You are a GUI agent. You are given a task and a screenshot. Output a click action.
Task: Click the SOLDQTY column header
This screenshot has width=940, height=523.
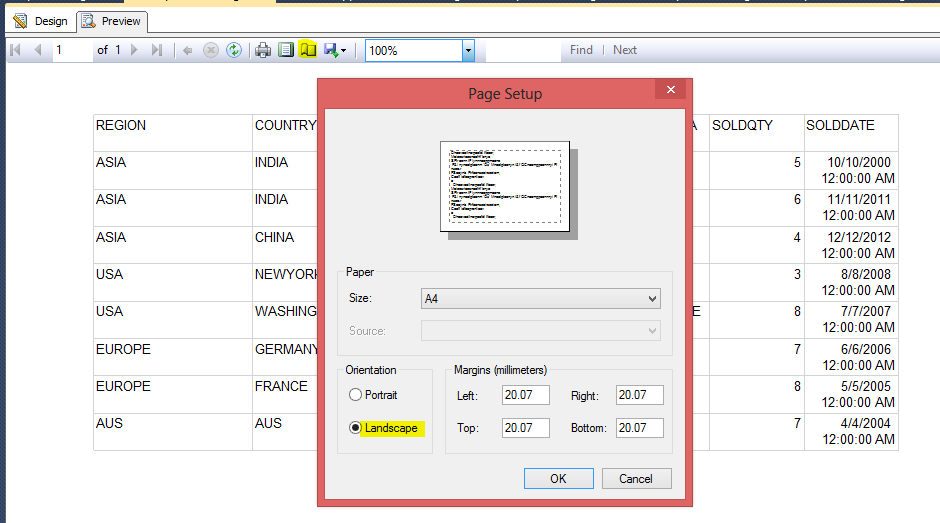757,133
